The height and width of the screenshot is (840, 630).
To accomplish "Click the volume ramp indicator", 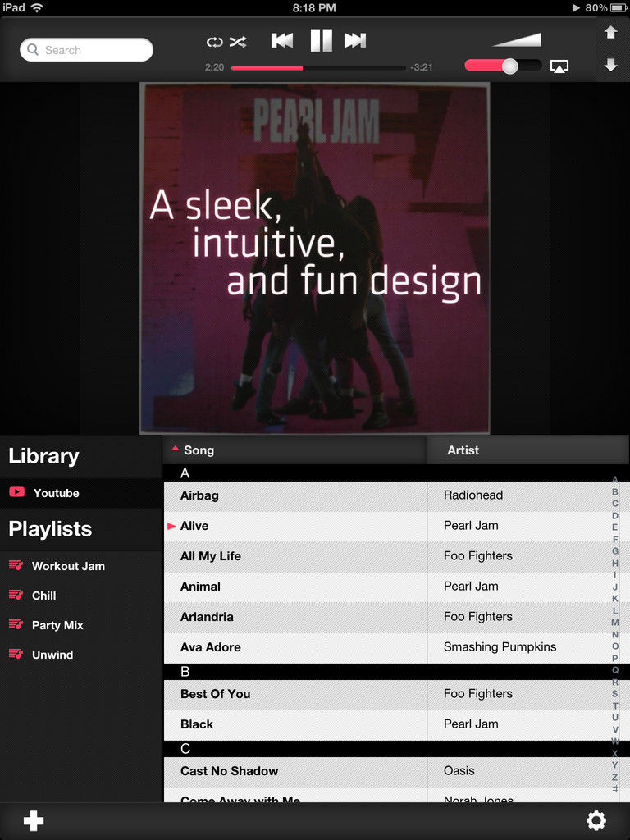I will click(x=517, y=40).
